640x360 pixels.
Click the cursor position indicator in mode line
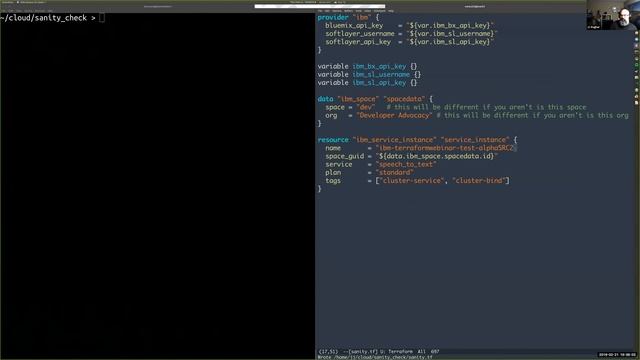tap(328, 351)
